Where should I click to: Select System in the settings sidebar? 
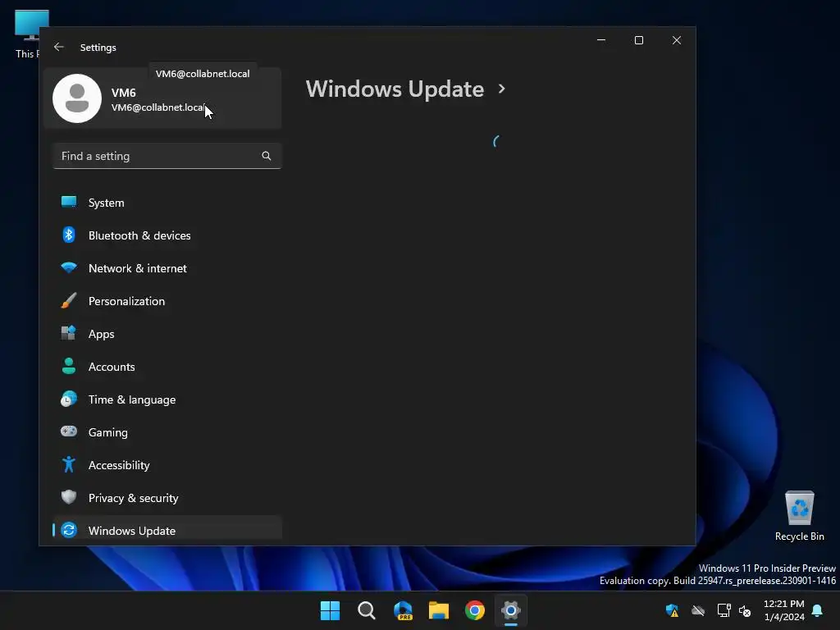[x=167, y=203]
